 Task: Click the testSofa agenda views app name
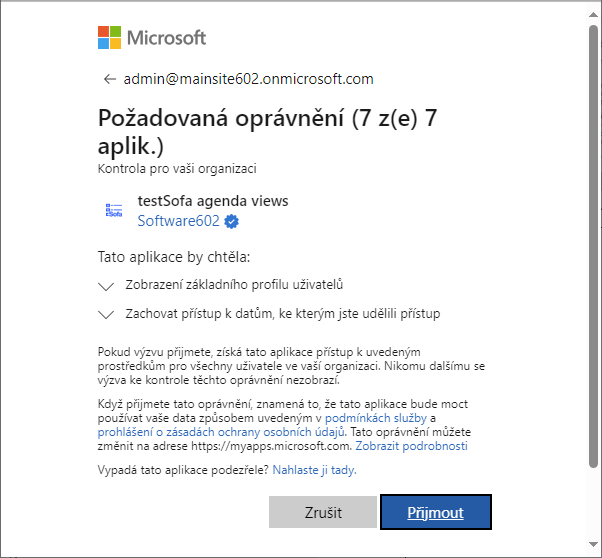click(213, 201)
